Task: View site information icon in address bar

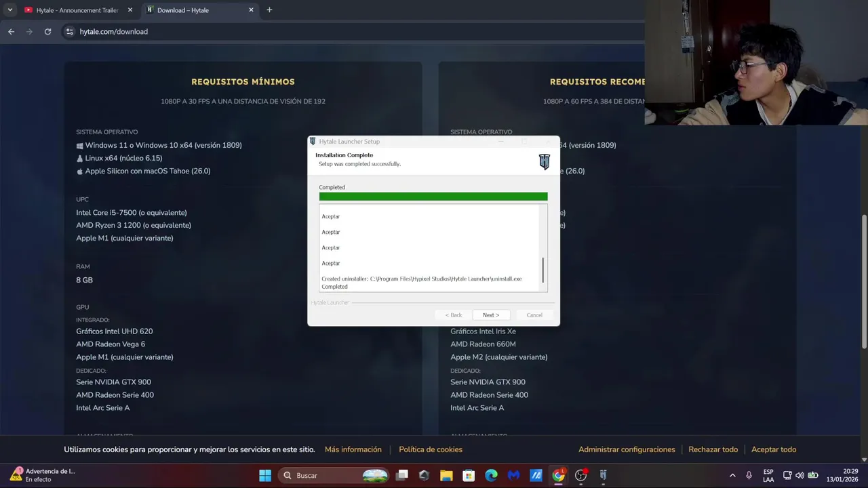Action: coord(69,32)
